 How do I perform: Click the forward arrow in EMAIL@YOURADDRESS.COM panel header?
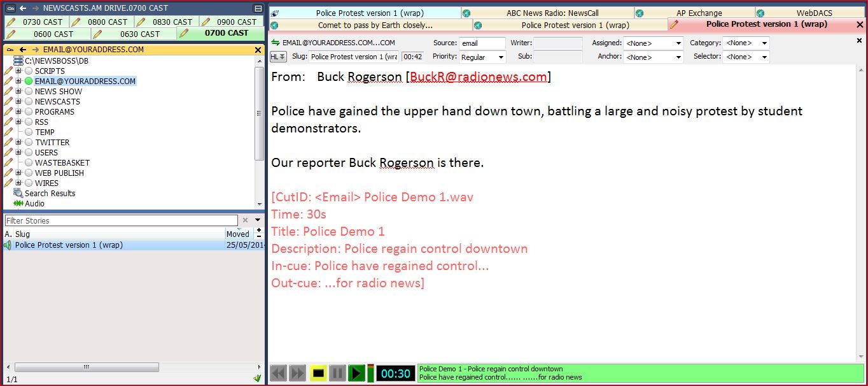(35, 50)
